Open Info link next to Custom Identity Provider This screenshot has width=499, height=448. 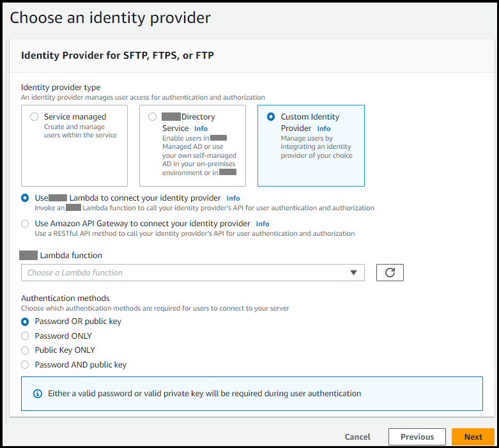tap(323, 128)
